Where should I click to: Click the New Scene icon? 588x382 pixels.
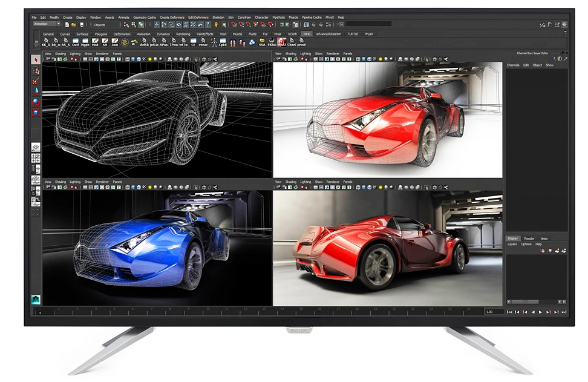[x=67, y=25]
